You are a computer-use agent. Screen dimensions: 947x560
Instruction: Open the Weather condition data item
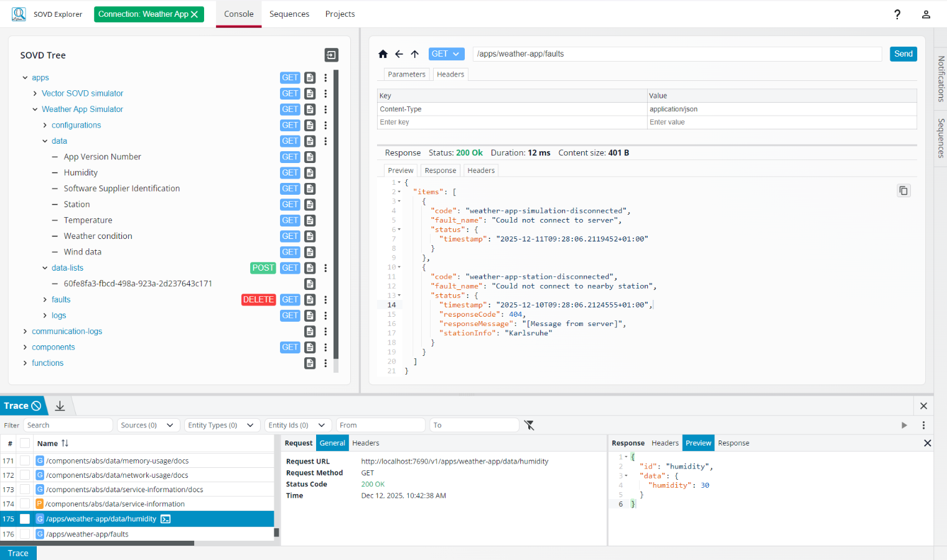click(98, 236)
